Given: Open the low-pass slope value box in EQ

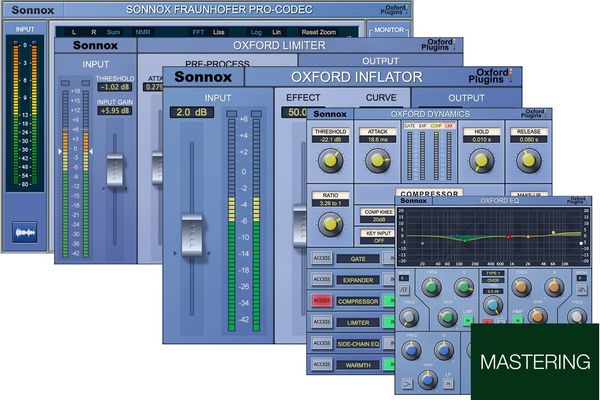Looking at the screenshot, I should pos(582,278).
